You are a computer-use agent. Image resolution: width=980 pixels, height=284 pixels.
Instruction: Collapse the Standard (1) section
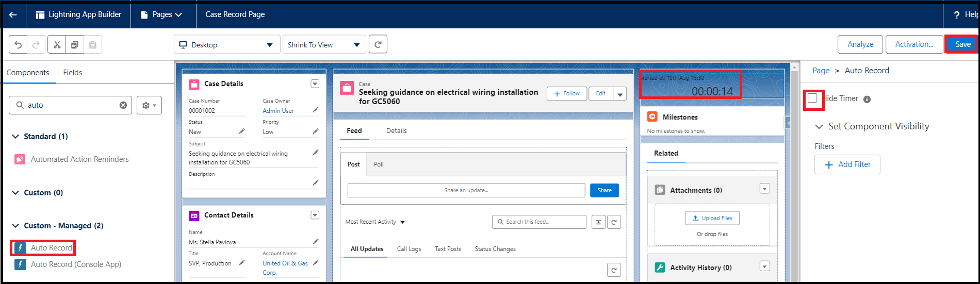coord(15,137)
